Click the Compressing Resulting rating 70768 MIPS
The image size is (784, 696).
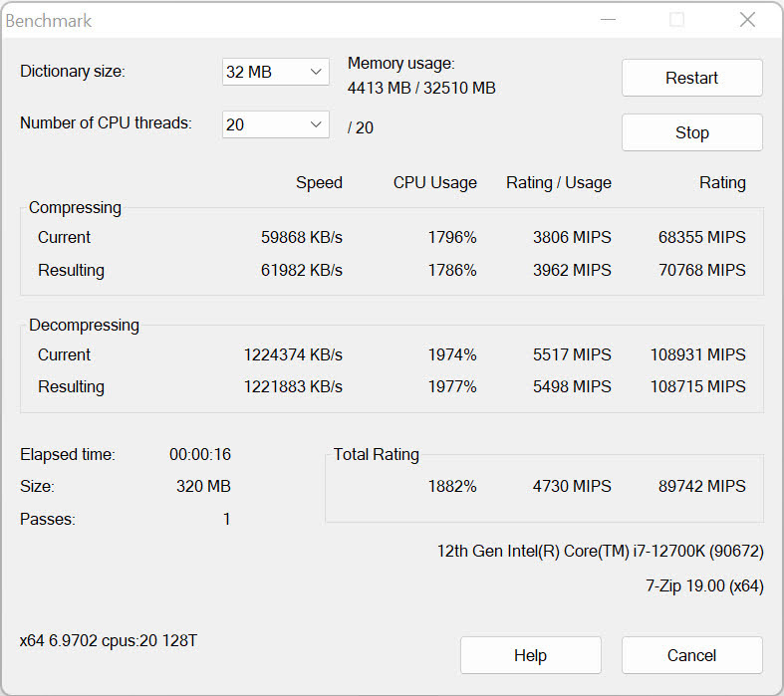pyautogui.click(x=701, y=271)
